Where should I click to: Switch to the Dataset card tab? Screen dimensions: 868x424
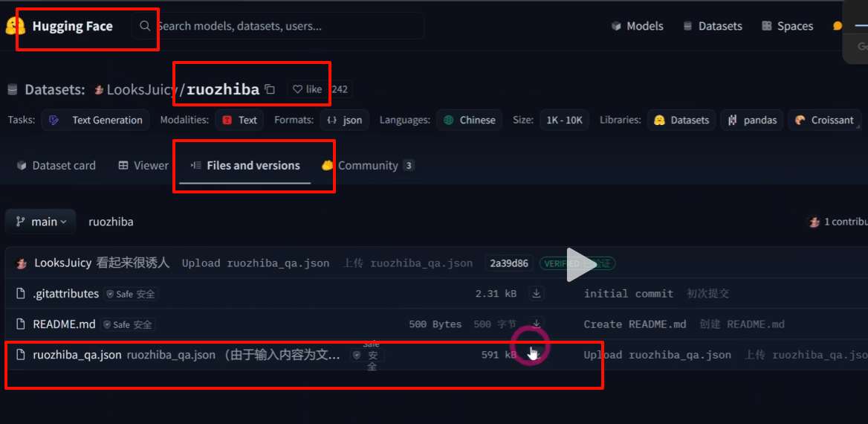tap(56, 165)
